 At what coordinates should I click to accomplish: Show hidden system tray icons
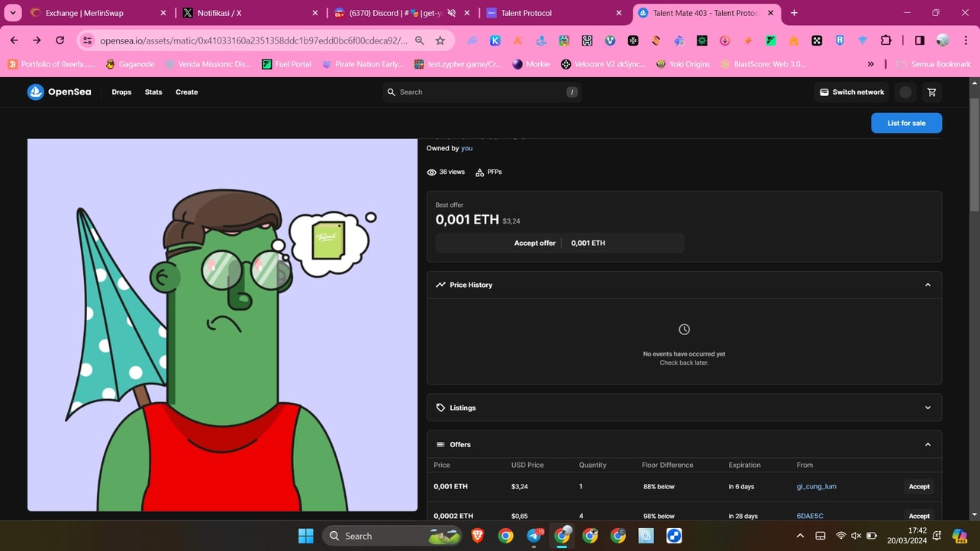coord(800,536)
